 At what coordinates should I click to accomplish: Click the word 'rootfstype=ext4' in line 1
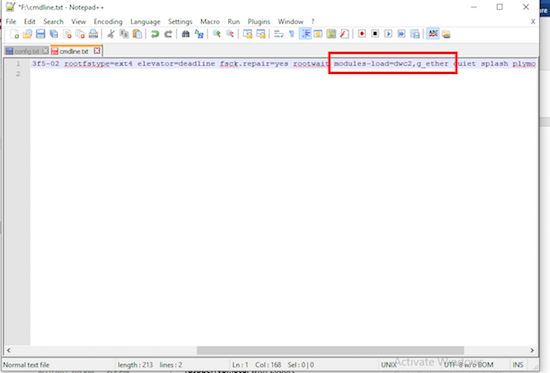point(98,64)
